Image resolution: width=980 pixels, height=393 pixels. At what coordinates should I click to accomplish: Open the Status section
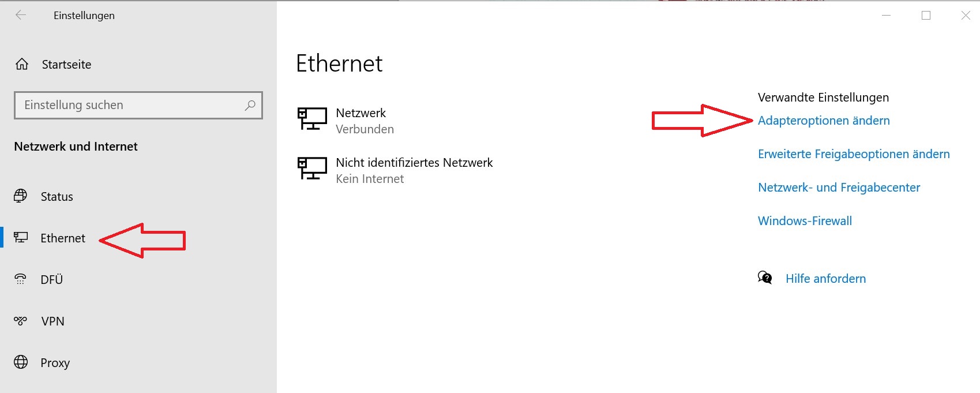(57, 197)
